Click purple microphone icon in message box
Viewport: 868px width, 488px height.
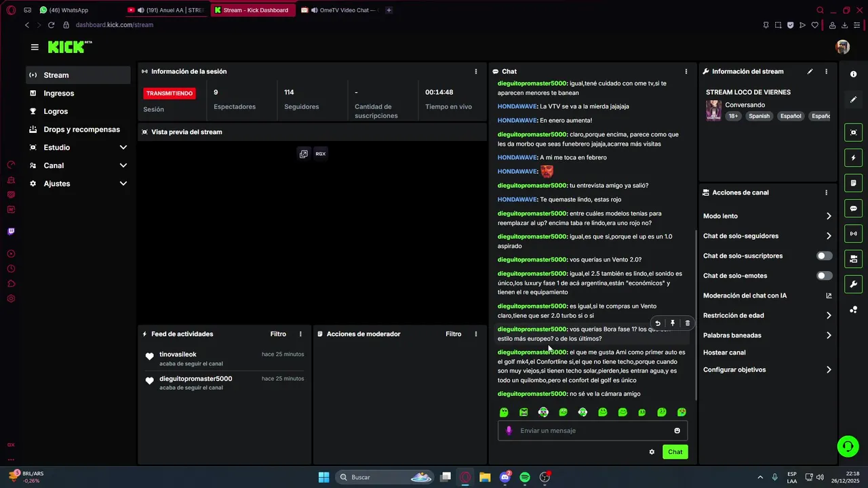coord(509,430)
